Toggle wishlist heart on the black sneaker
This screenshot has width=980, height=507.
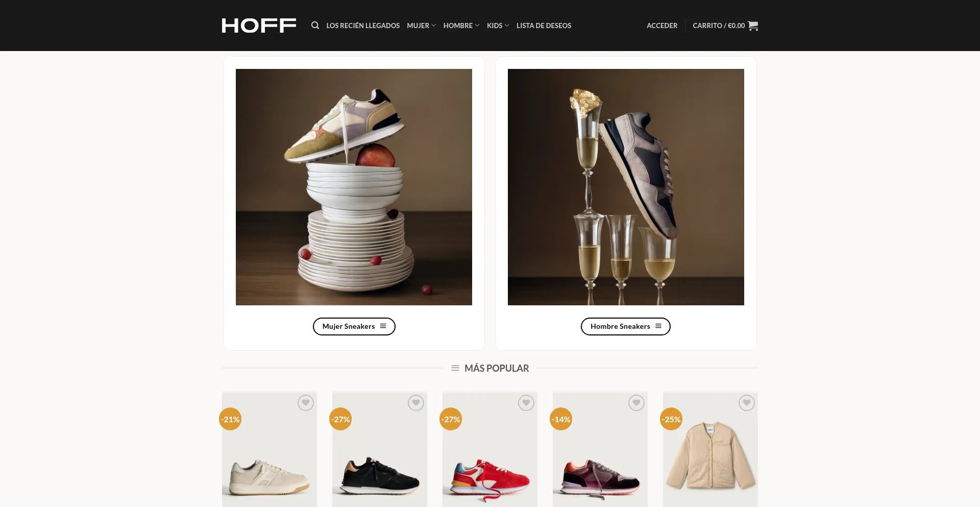click(416, 403)
